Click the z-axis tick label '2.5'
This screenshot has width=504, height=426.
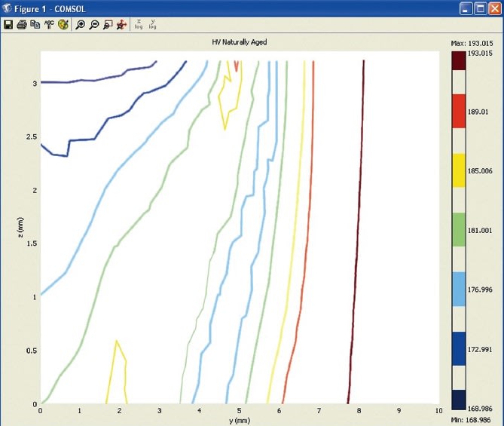click(x=32, y=136)
